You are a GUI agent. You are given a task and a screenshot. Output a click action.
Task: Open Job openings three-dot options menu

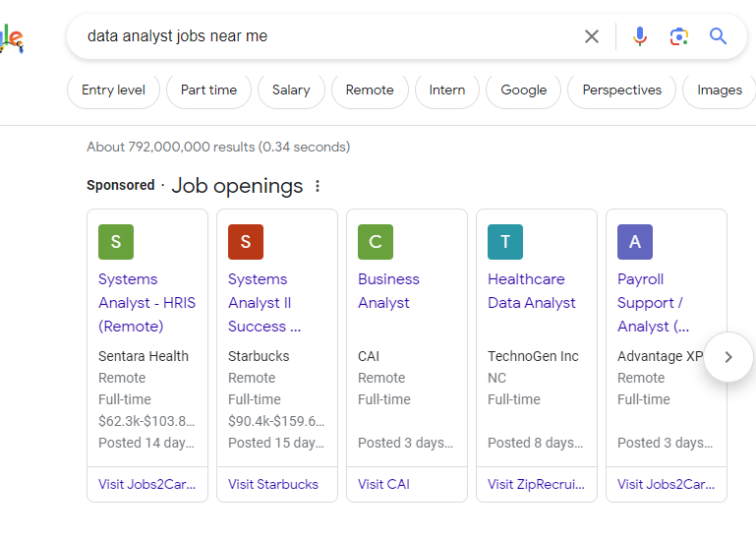[318, 186]
